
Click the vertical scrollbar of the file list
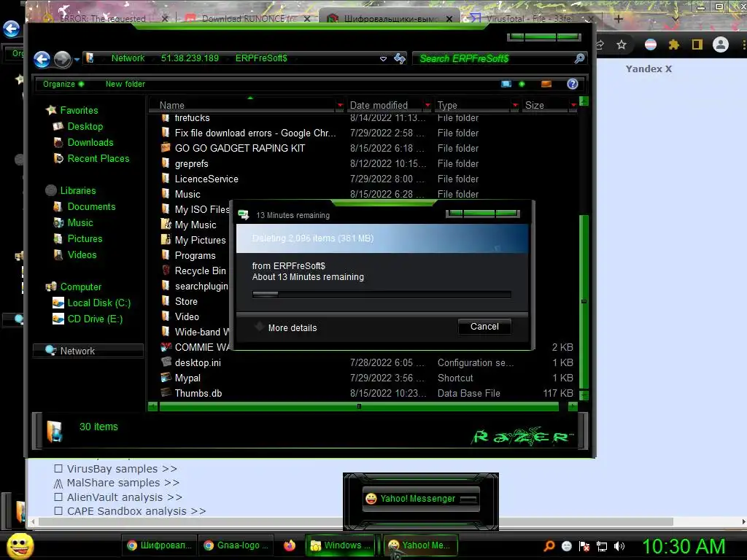[584, 301]
